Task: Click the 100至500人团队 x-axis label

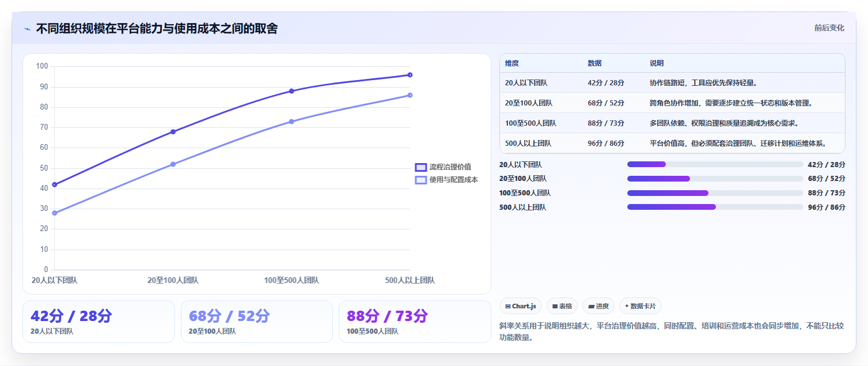Action: click(x=291, y=280)
